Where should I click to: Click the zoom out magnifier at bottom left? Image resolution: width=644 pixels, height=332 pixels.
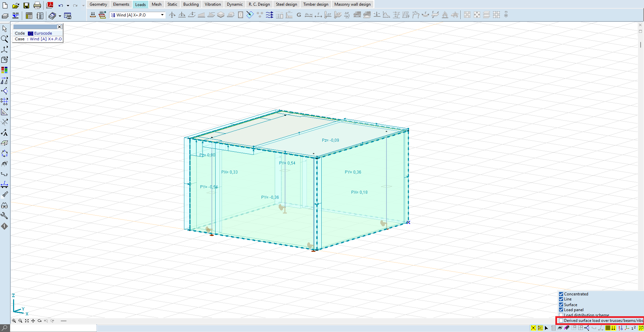[20, 321]
